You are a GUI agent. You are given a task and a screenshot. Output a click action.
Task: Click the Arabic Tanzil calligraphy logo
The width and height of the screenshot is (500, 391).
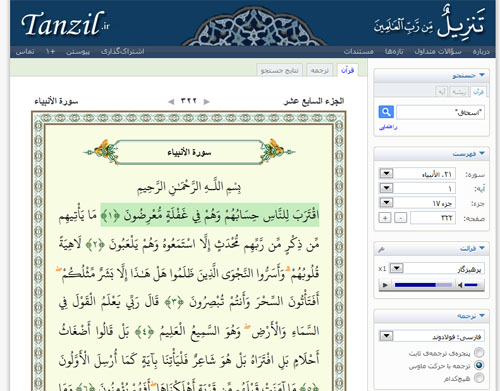(430, 23)
